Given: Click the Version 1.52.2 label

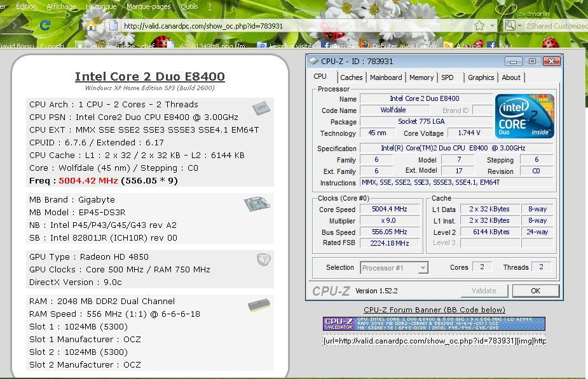Looking at the screenshot, I should click(x=376, y=291).
